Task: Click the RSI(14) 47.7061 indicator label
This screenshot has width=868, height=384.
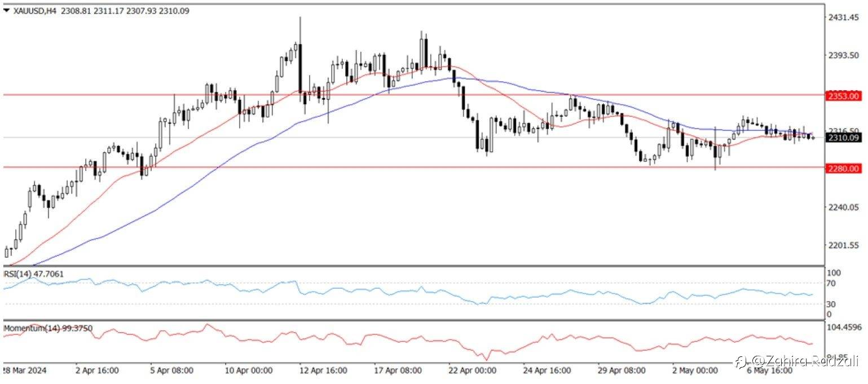Action: click(x=34, y=273)
